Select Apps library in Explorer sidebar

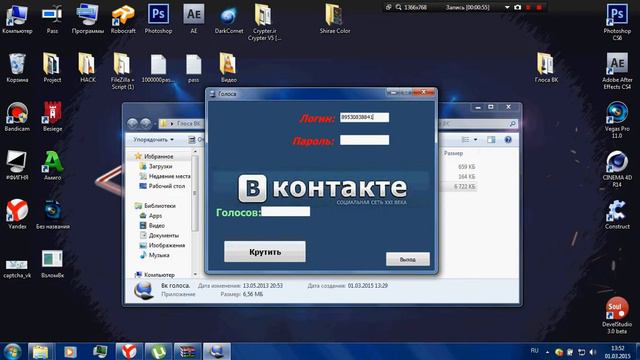(x=151, y=216)
